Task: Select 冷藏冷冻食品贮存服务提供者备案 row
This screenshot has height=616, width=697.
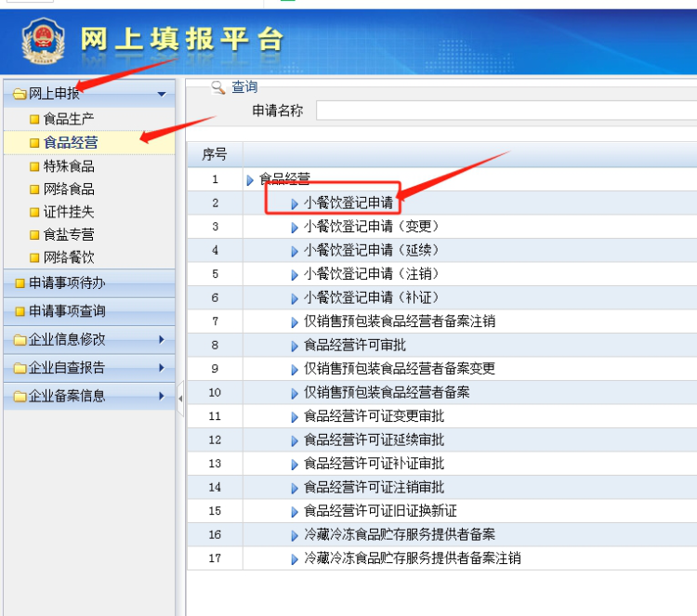Action: [x=399, y=535]
